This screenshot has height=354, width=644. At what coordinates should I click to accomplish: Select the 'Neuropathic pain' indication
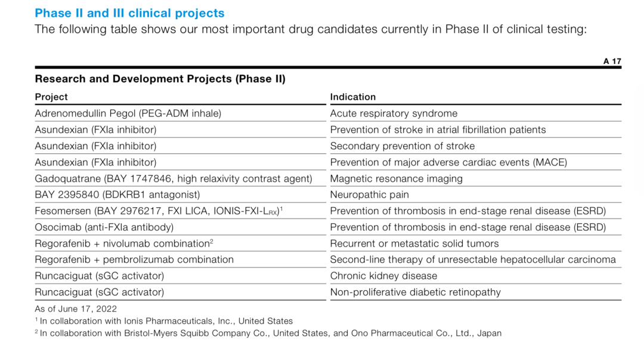369,195
